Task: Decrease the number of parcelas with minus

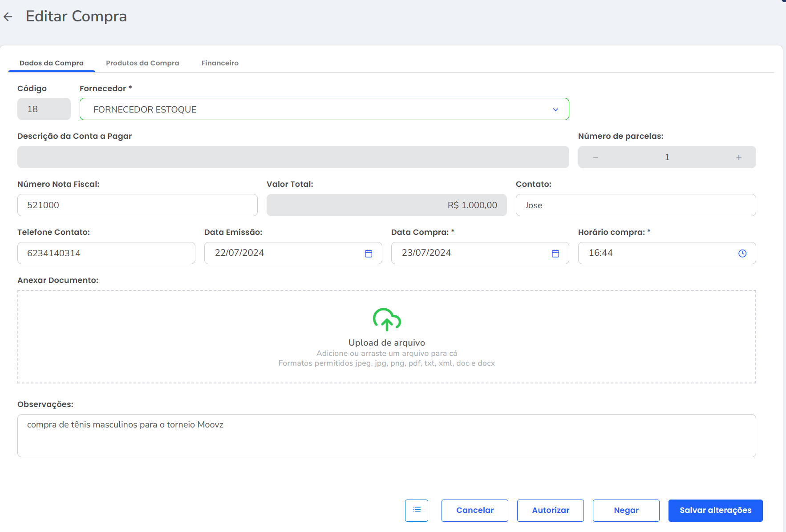Action: click(596, 157)
